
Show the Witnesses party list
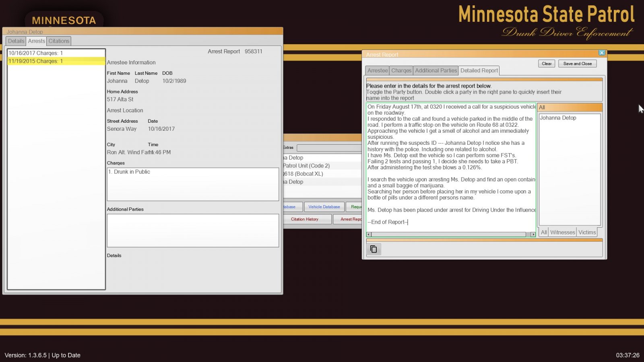(562, 232)
